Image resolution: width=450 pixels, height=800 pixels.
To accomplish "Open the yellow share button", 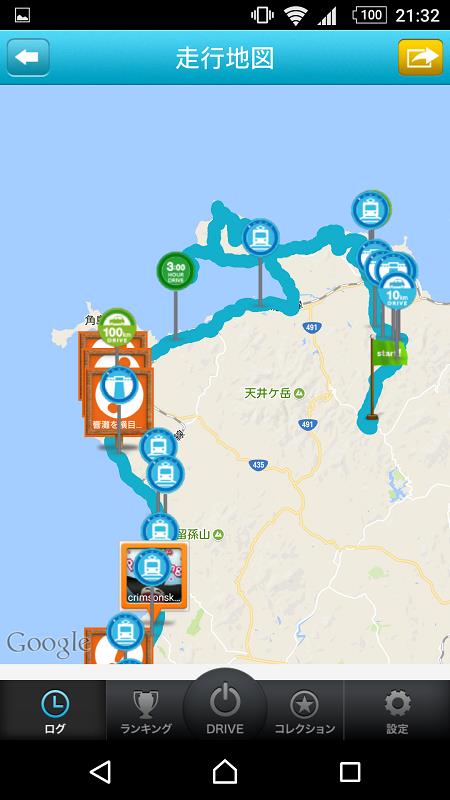I will click(420, 57).
